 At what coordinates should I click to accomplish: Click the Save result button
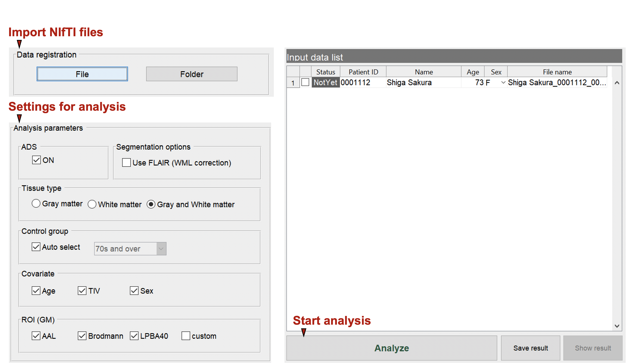point(530,348)
